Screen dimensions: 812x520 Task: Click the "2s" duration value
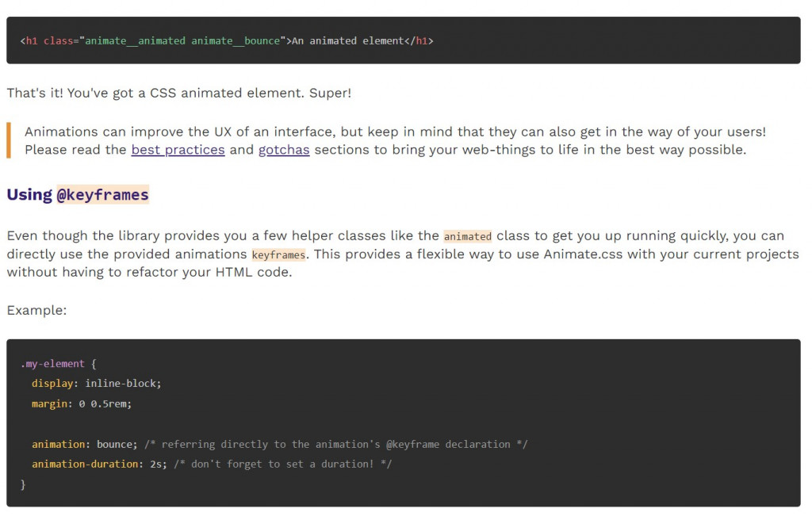pos(158,465)
